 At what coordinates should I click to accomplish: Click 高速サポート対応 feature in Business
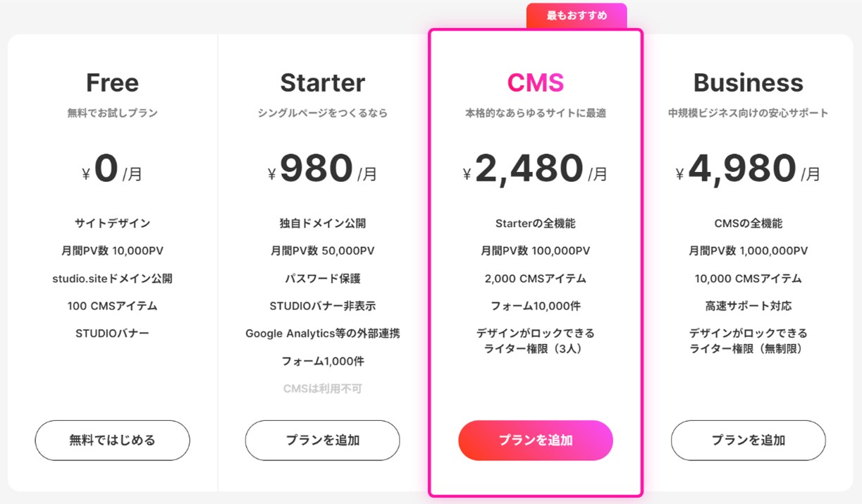pyautogui.click(x=748, y=306)
